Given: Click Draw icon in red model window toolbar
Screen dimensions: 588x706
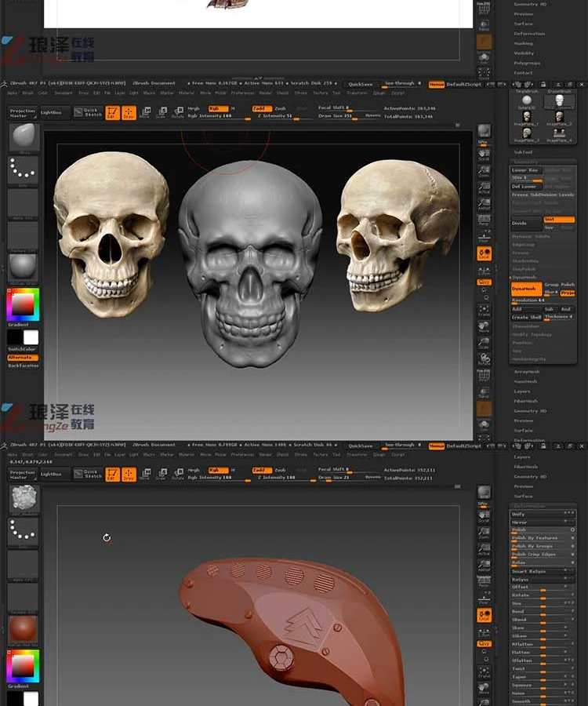Looking at the screenshot, I should [x=129, y=474].
